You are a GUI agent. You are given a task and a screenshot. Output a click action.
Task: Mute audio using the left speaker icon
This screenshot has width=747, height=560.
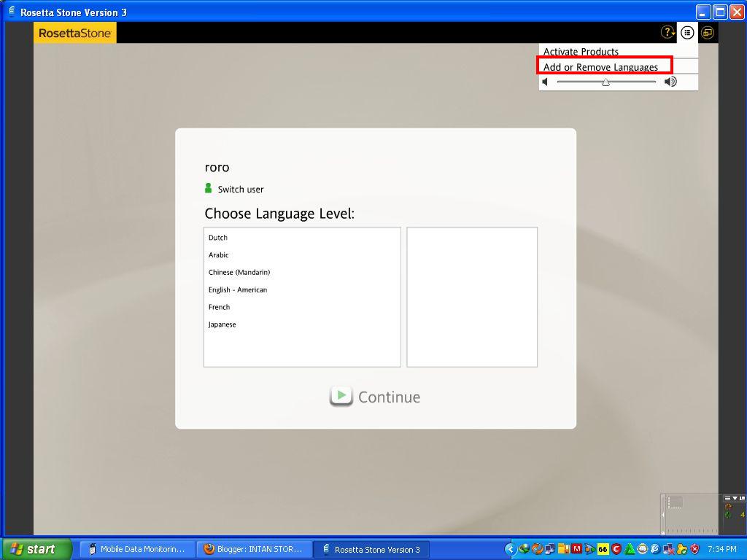click(546, 82)
